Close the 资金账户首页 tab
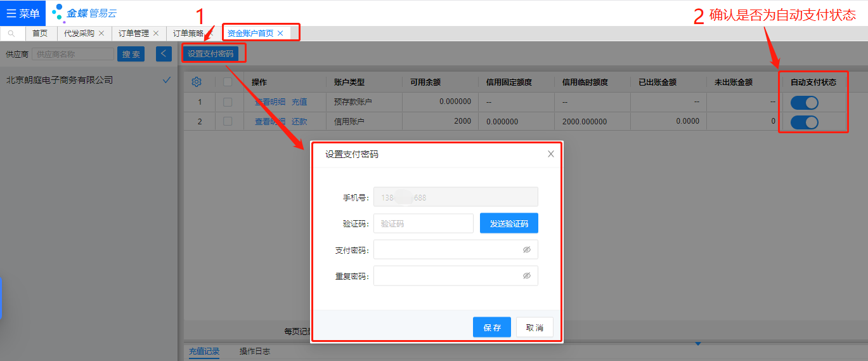Image resolution: width=868 pixels, height=361 pixels. (x=280, y=33)
